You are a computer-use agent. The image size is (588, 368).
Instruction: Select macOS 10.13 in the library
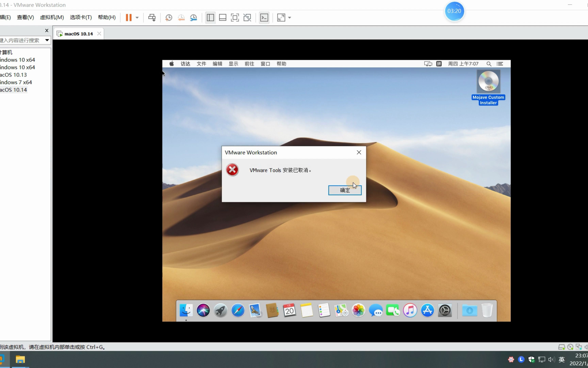tap(13, 75)
